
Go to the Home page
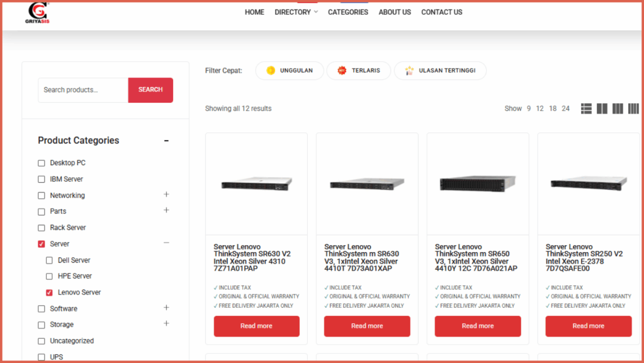point(255,12)
